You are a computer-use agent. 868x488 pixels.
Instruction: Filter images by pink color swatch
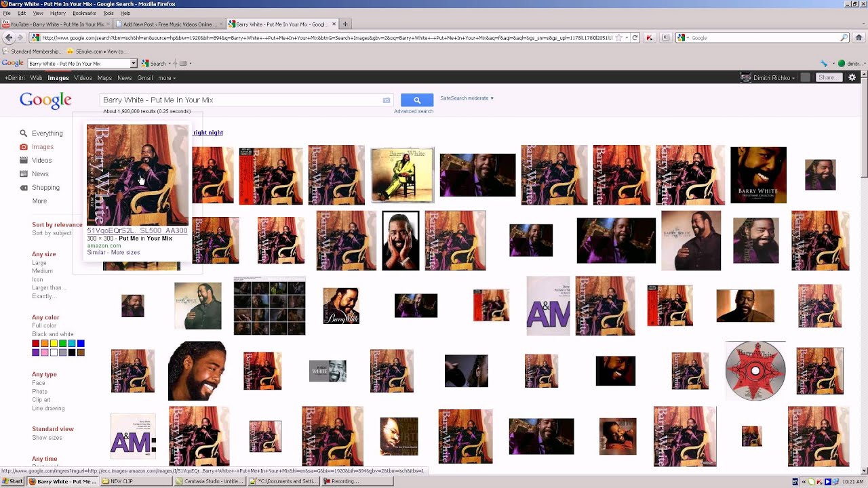pos(45,352)
